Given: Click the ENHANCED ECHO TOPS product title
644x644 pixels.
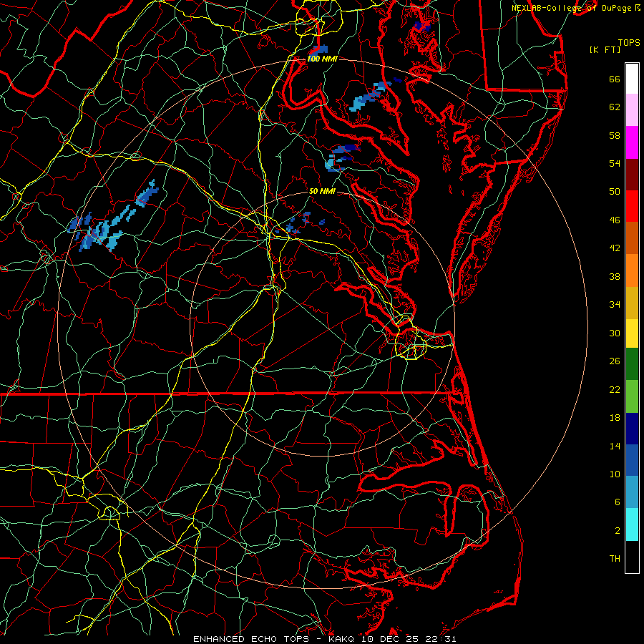Looking at the screenshot, I should 251,639.
